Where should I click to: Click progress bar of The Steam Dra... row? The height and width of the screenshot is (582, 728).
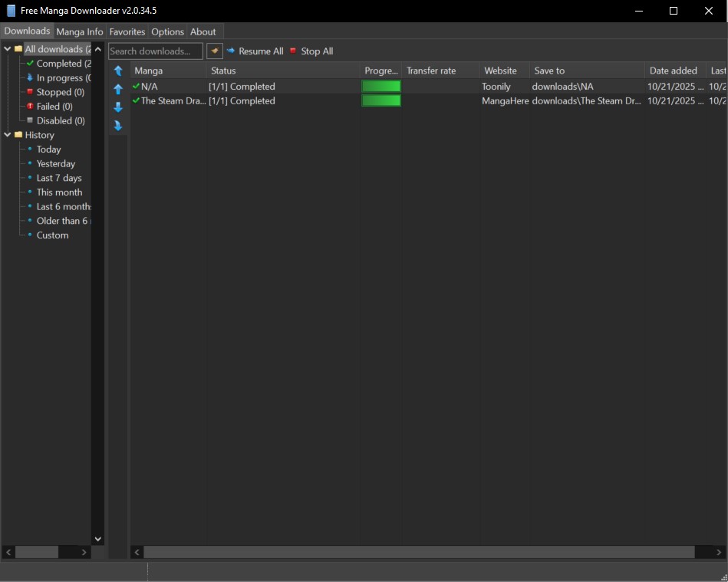[x=381, y=100]
